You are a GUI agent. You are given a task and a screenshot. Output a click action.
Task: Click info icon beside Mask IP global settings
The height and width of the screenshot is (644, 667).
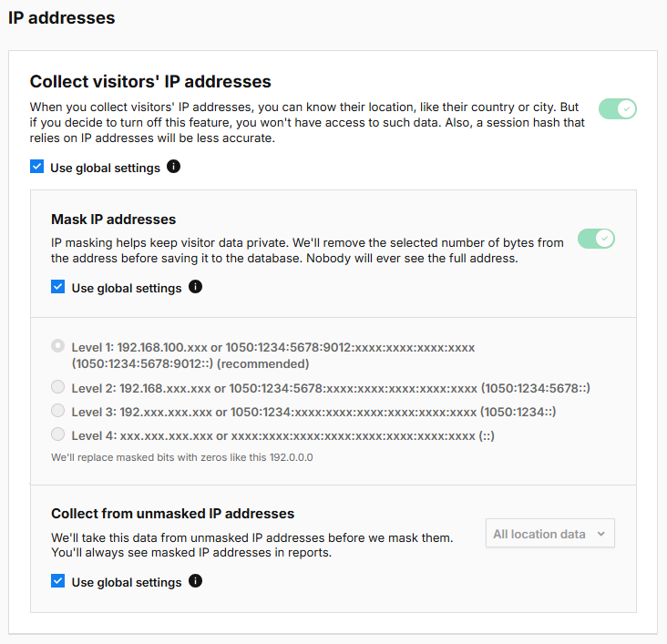pyautogui.click(x=195, y=287)
